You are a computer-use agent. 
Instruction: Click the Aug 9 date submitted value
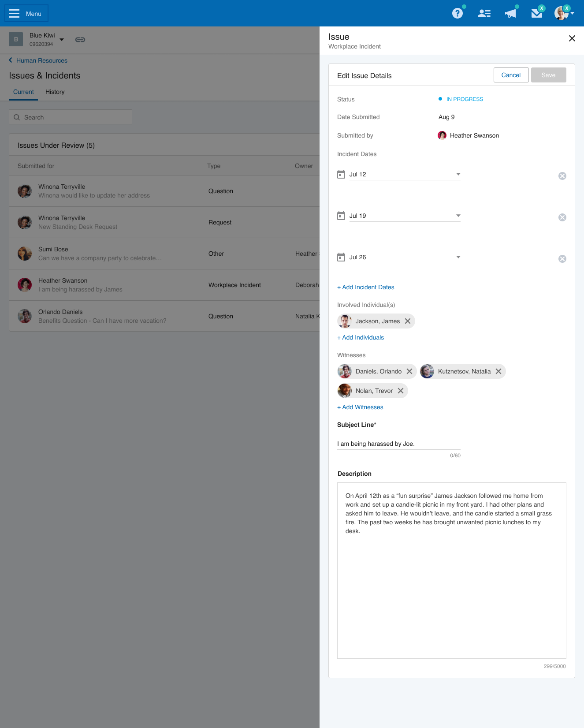coord(446,117)
